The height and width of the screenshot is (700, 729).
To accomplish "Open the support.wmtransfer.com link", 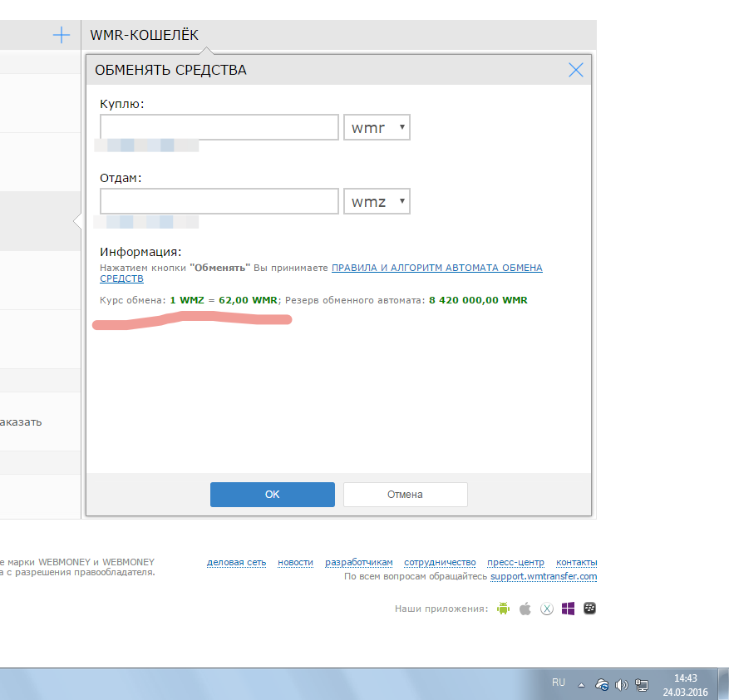I will tap(543, 577).
